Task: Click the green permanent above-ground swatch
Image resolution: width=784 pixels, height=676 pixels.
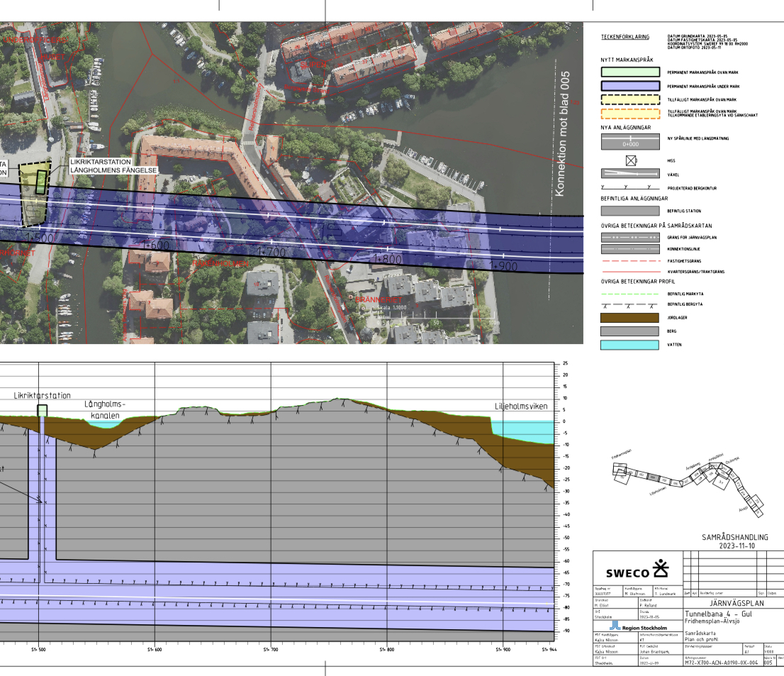Action: pyautogui.click(x=630, y=72)
